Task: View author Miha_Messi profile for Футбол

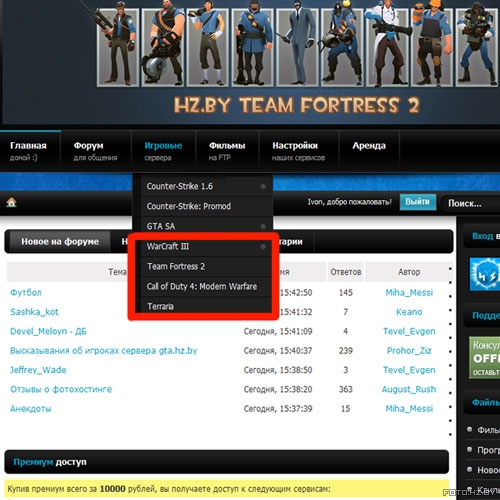Action: (x=409, y=293)
